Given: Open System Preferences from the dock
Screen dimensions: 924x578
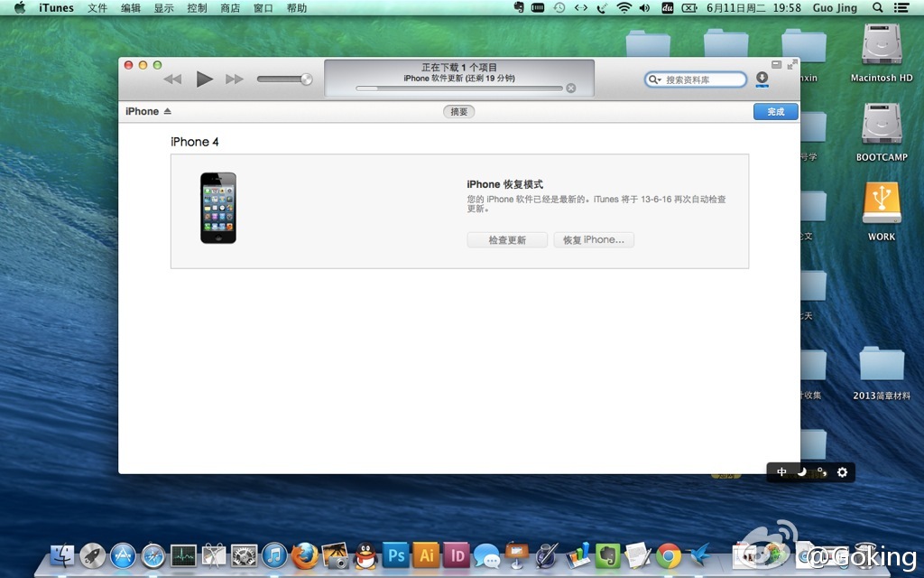Looking at the screenshot, I should click(x=244, y=555).
